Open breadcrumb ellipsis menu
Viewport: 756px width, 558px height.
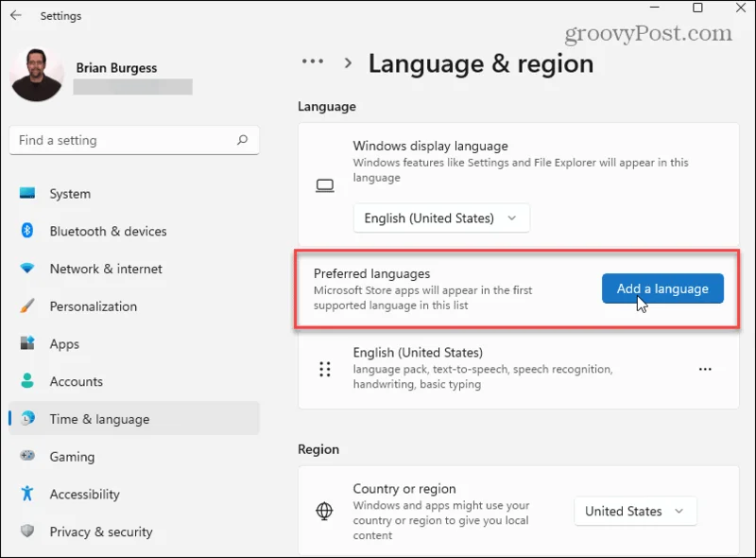pos(313,61)
